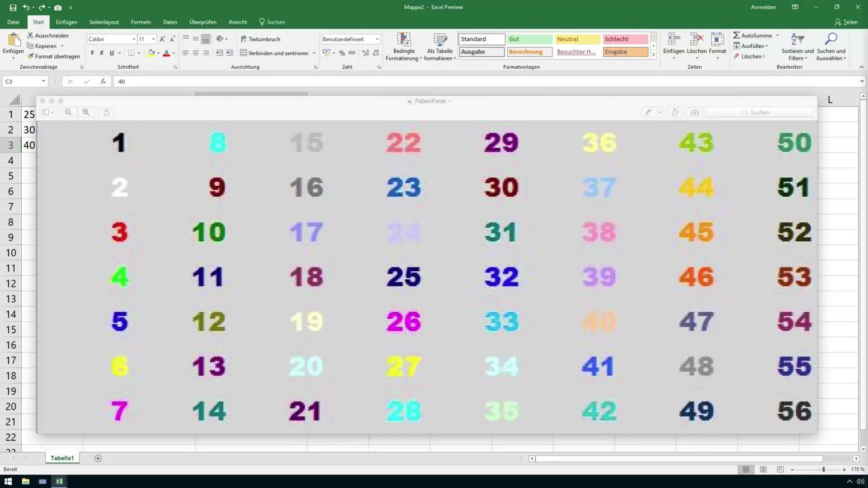This screenshot has width=868, height=488.
Task: Increase font size with the larger A icon
Action: point(162,39)
